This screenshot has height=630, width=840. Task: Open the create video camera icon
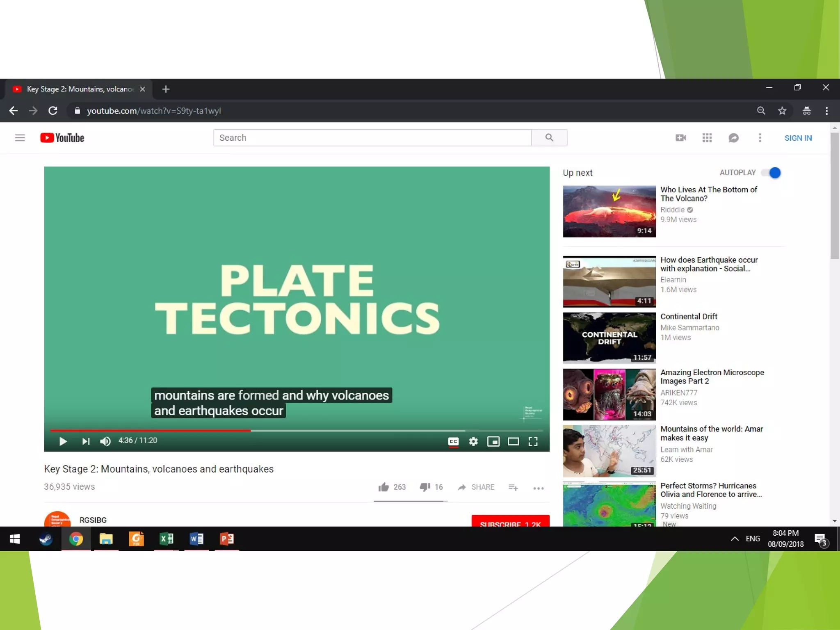[680, 138]
